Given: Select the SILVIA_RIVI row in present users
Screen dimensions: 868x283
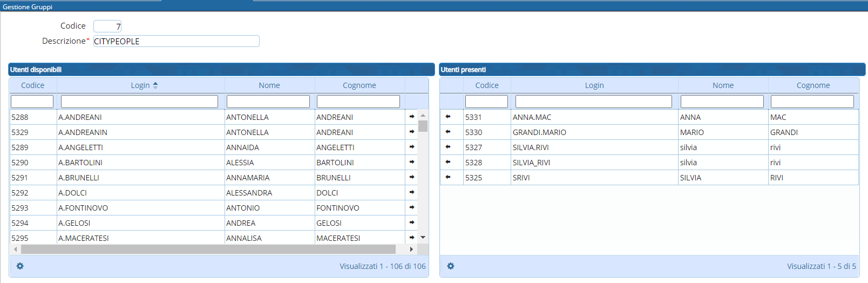Looking at the screenshot, I should tap(594, 163).
